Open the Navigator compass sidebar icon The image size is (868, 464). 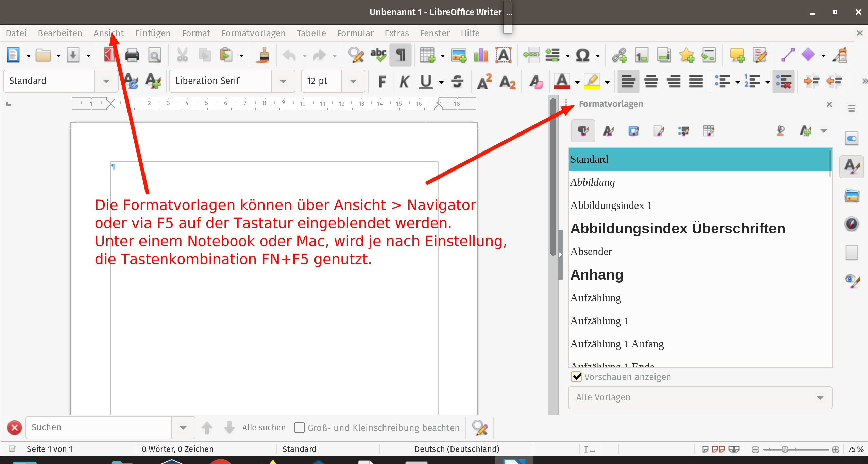point(851,224)
